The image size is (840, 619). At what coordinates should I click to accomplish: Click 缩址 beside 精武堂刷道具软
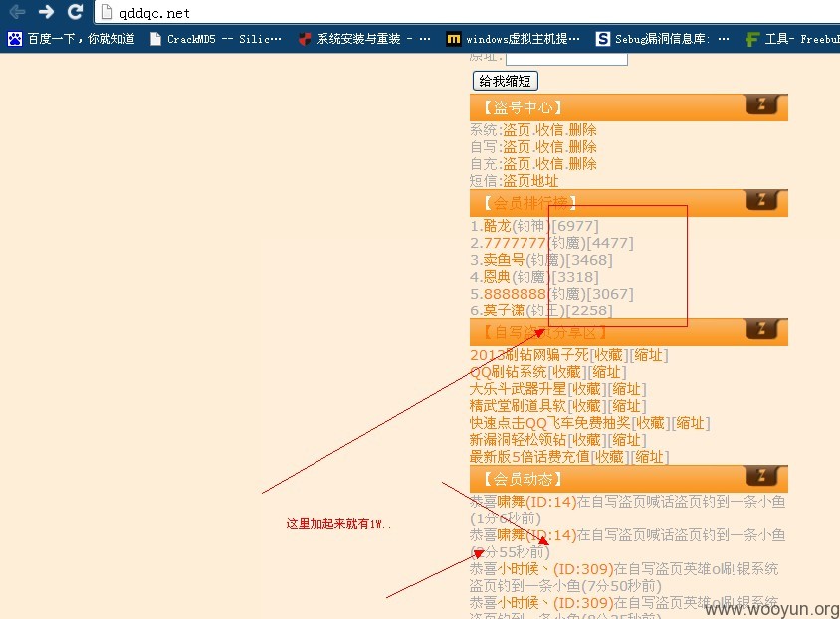[626, 406]
